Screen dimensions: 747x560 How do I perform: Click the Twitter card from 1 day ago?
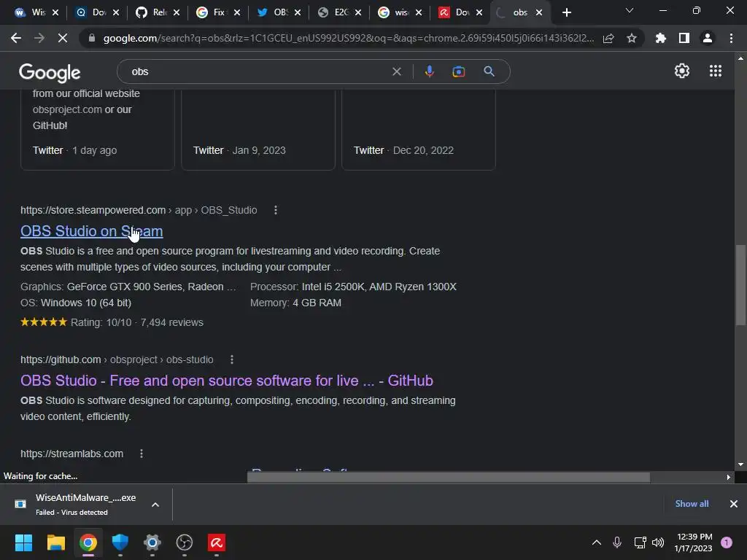tap(97, 130)
